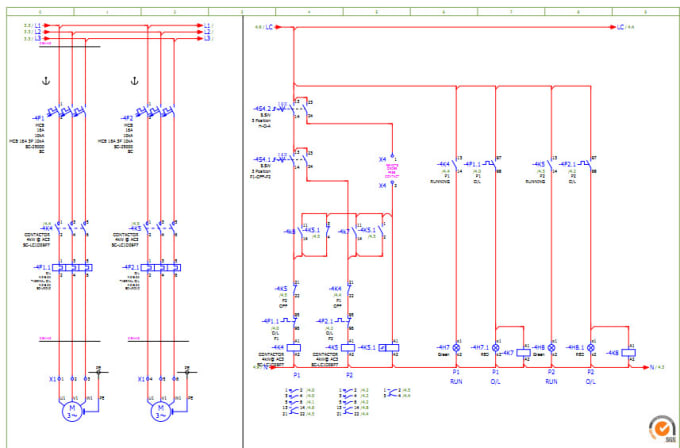Click the 'P2 O/L' label under the -4H8.1 lamp
The image size is (680, 448).
pyautogui.click(x=591, y=377)
